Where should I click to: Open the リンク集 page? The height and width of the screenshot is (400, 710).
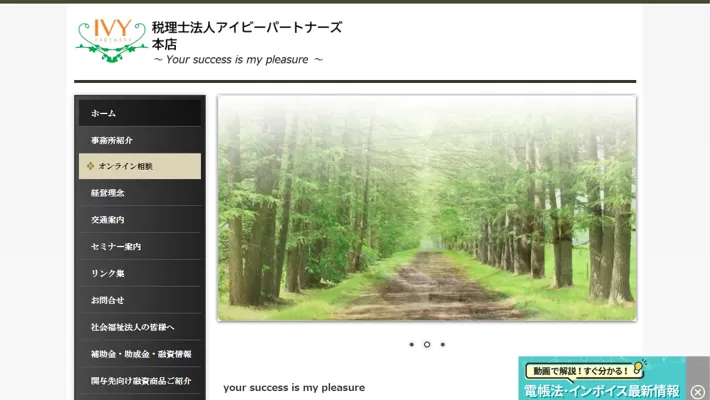coord(140,273)
